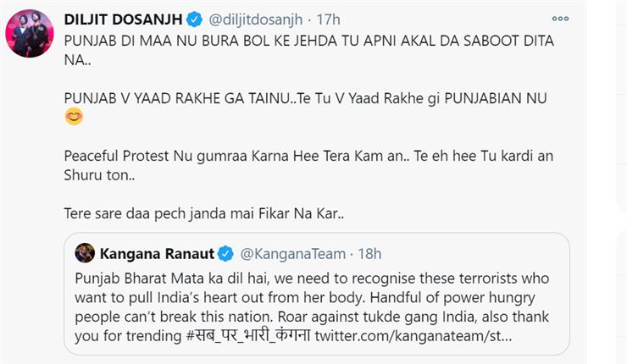This screenshot has height=364, width=627.
Task: Open the #सब_पर_भारी_कंगना hashtag
Action: pyautogui.click(x=248, y=335)
